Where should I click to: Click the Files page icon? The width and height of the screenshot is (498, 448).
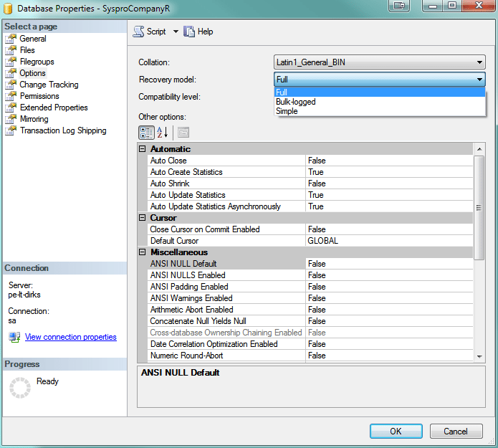pos(11,50)
